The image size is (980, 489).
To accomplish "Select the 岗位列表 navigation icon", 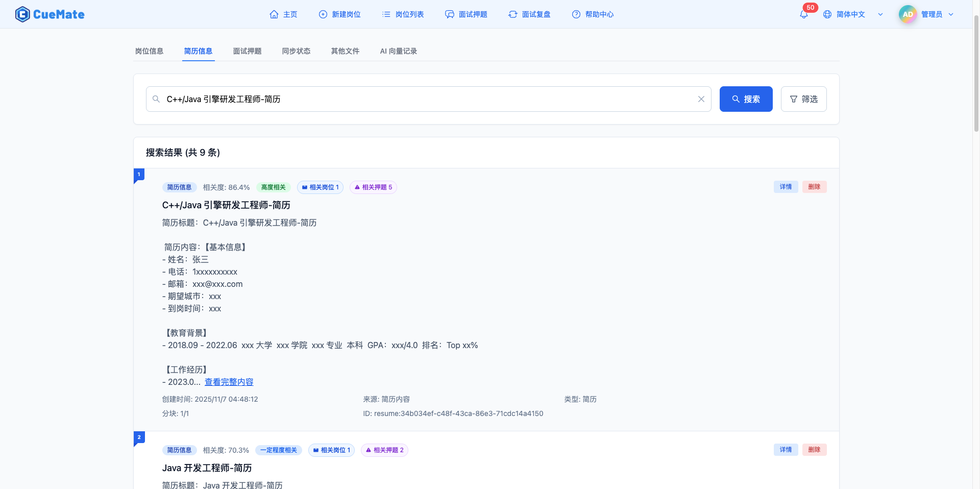I will pos(386,14).
